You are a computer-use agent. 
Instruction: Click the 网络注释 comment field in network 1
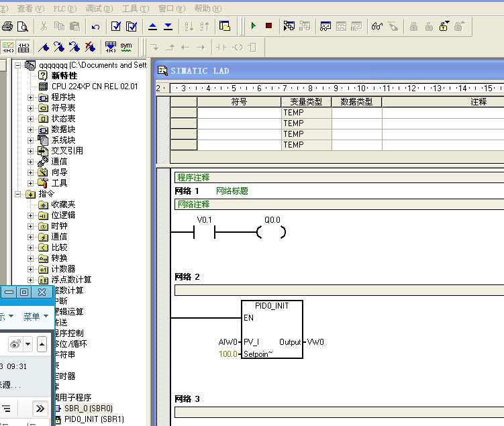339,205
